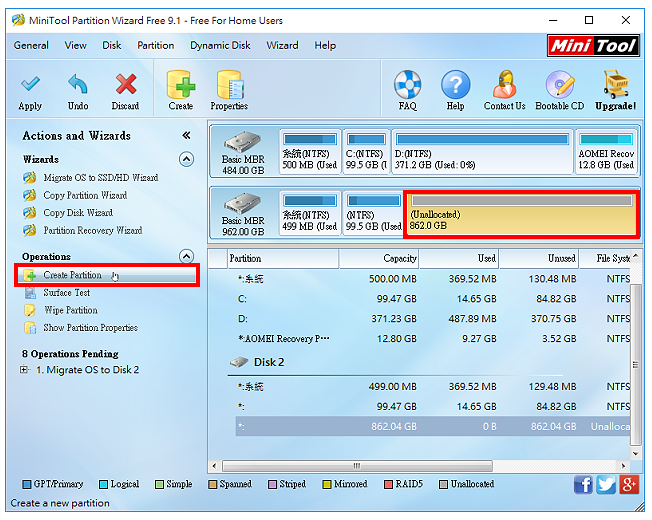Open the Disk menu
Image resolution: width=652 pixels, height=520 pixels.
112,45
